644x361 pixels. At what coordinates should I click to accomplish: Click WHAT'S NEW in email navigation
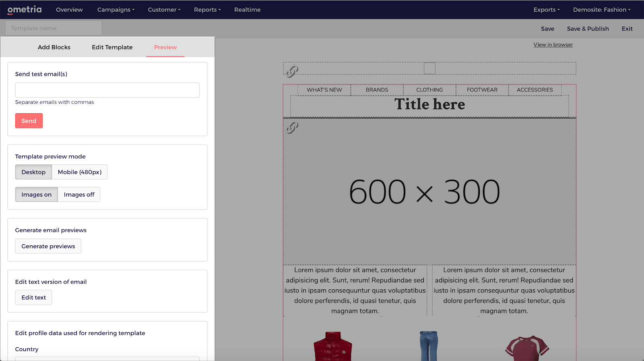(324, 90)
